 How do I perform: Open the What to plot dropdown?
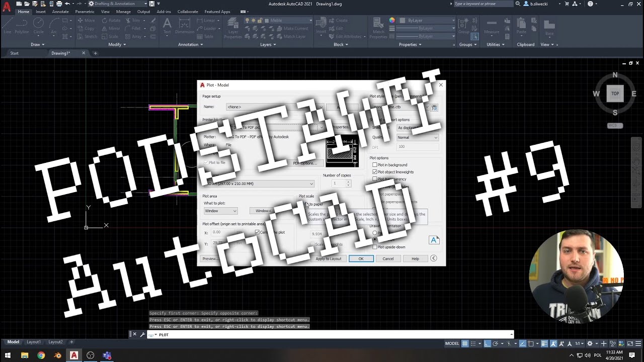(220, 211)
